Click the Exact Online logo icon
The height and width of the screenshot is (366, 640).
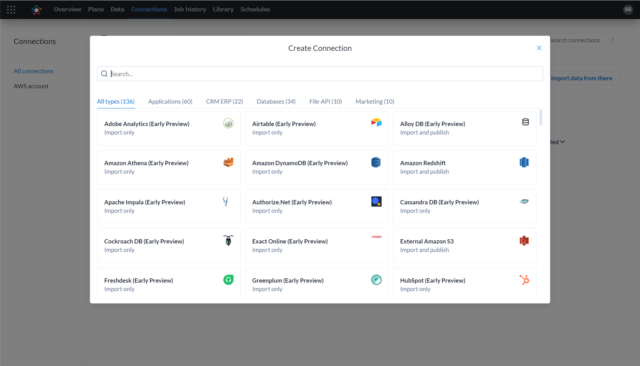coord(376,237)
